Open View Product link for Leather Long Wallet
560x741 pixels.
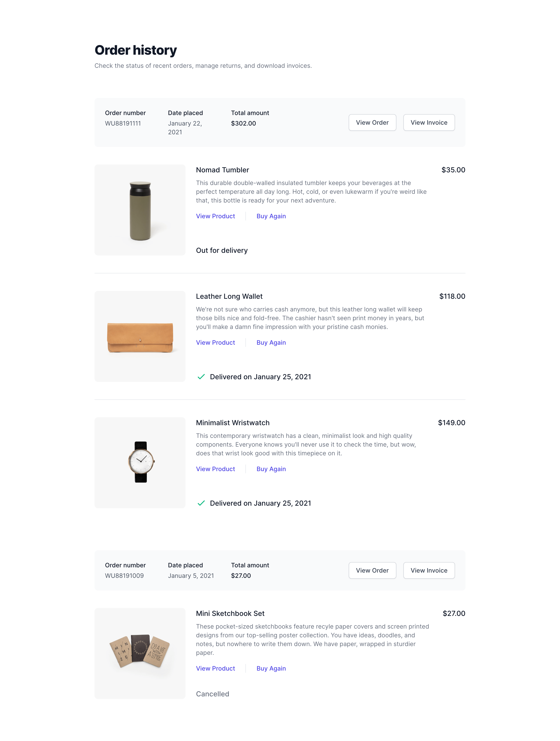coord(215,342)
